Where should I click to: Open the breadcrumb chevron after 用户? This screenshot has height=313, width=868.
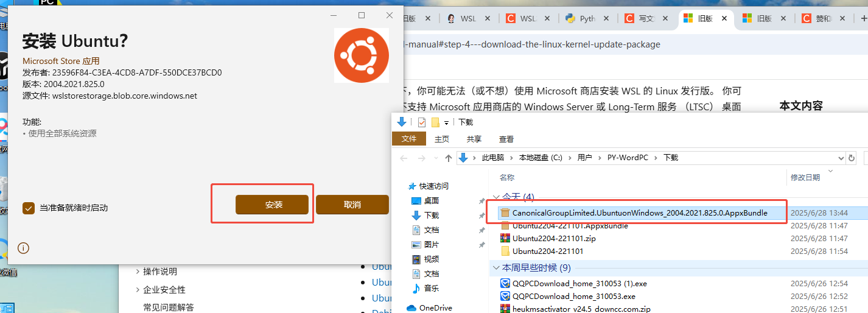(599, 158)
